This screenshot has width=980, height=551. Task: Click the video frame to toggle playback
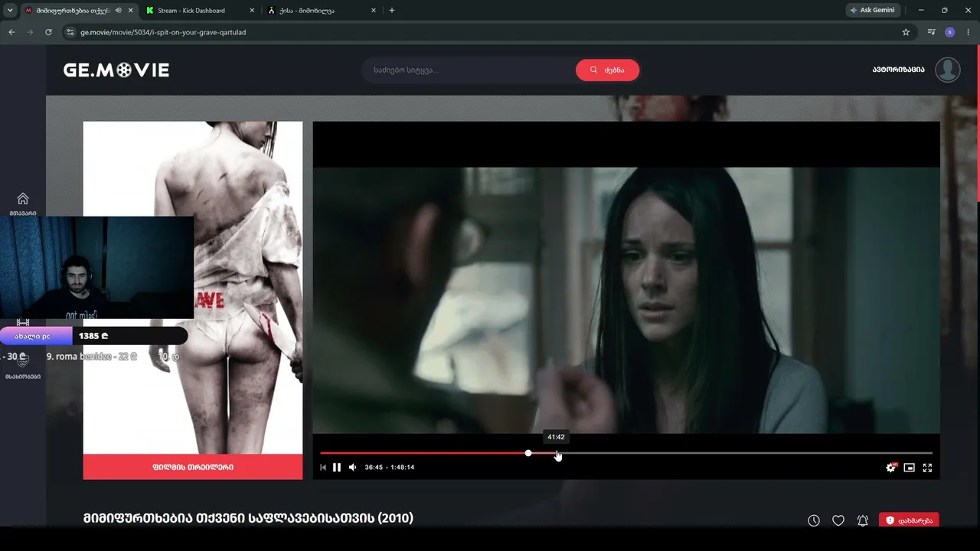coord(626,300)
